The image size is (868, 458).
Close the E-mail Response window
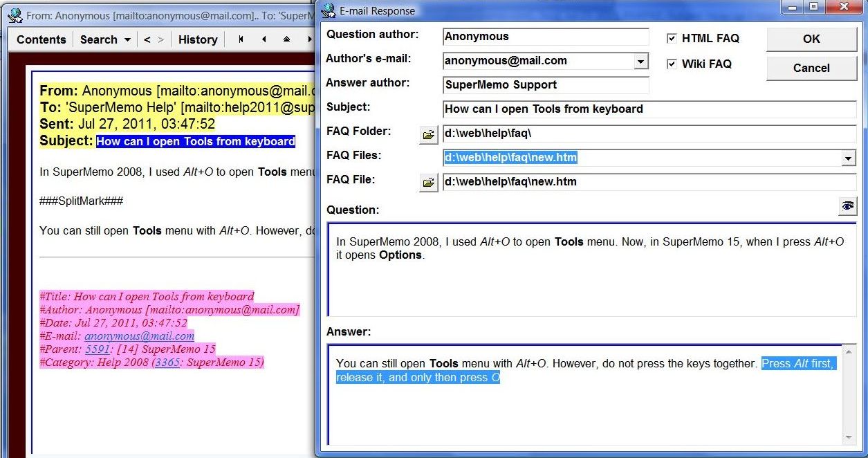(x=843, y=7)
